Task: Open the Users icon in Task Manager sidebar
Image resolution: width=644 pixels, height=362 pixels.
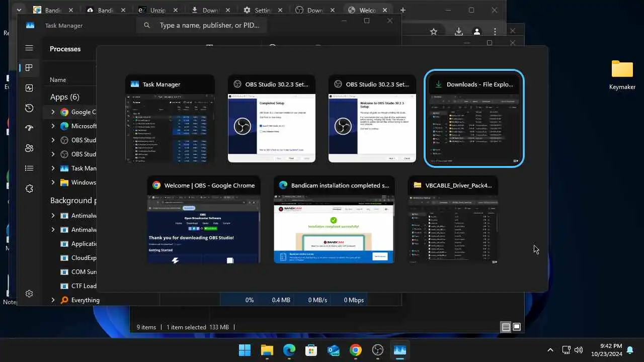Action: coord(29,148)
